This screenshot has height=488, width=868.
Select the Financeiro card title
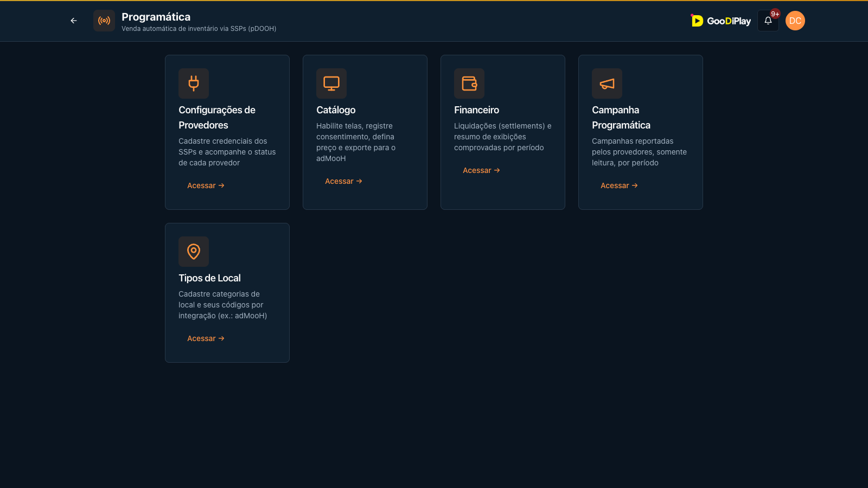[x=476, y=110]
